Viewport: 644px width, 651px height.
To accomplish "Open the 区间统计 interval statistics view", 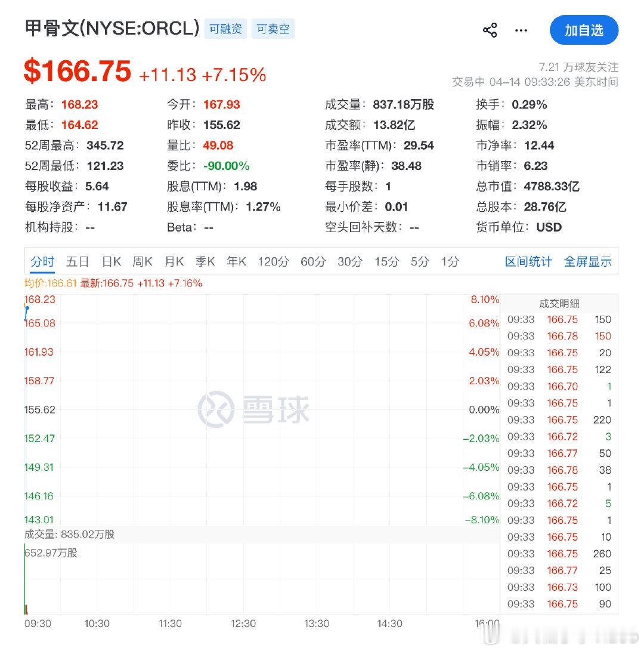I will pos(528,261).
